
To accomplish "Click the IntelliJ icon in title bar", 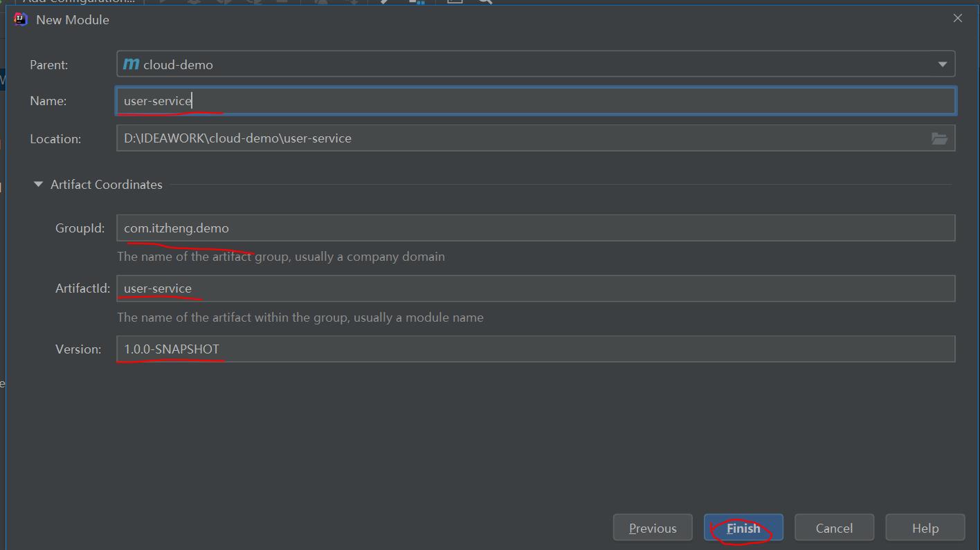I will [21, 19].
